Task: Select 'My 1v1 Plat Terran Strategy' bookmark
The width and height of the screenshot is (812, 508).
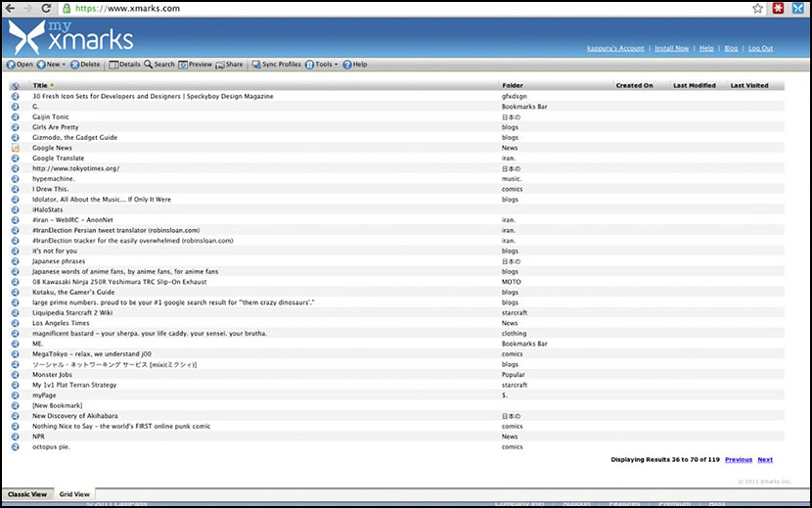Action: [74, 385]
